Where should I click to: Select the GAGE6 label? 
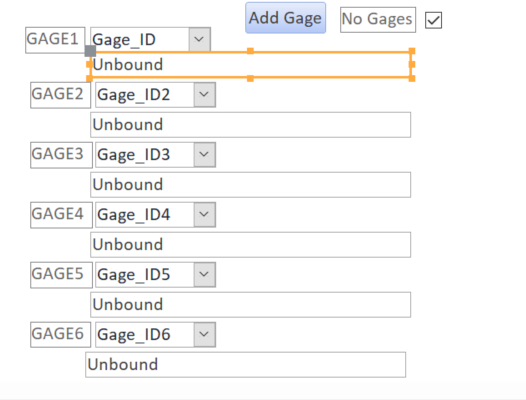[60, 335]
